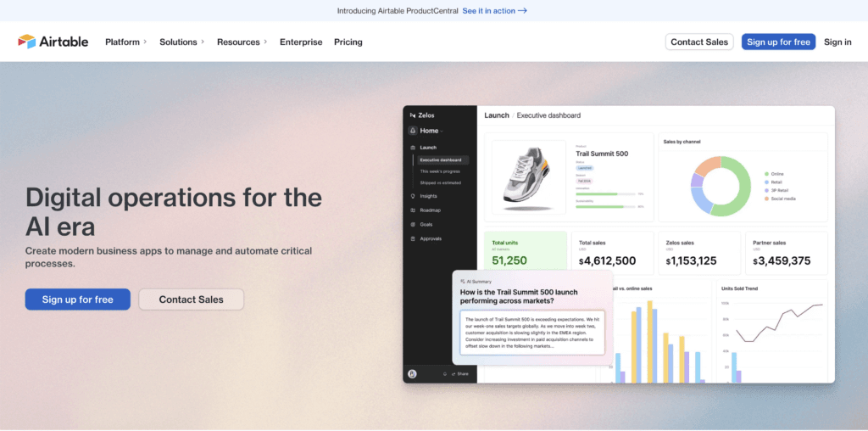Viewport: 868px width, 431px height.
Task: Click the orange Social media legend dot
Action: (x=766, y=199)
